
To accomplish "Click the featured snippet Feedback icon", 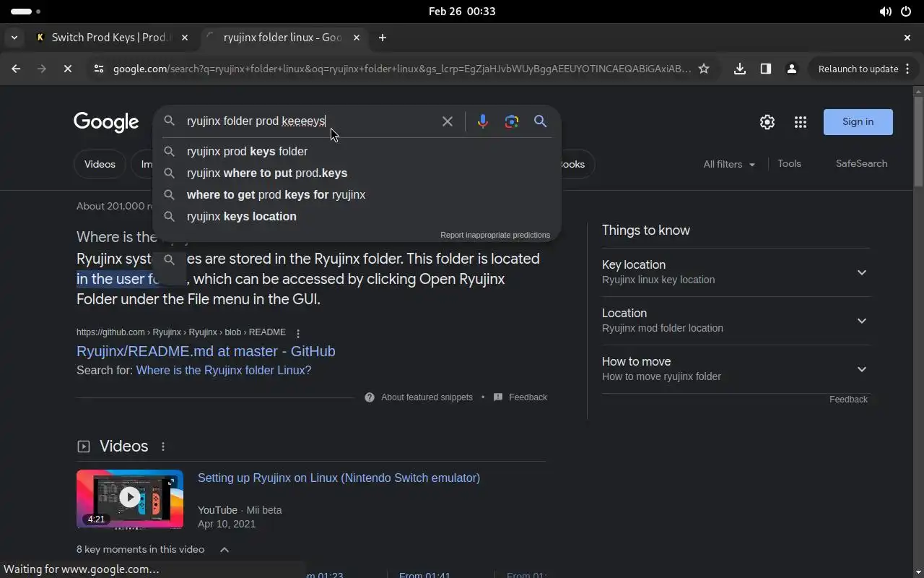I will point(498,397).
